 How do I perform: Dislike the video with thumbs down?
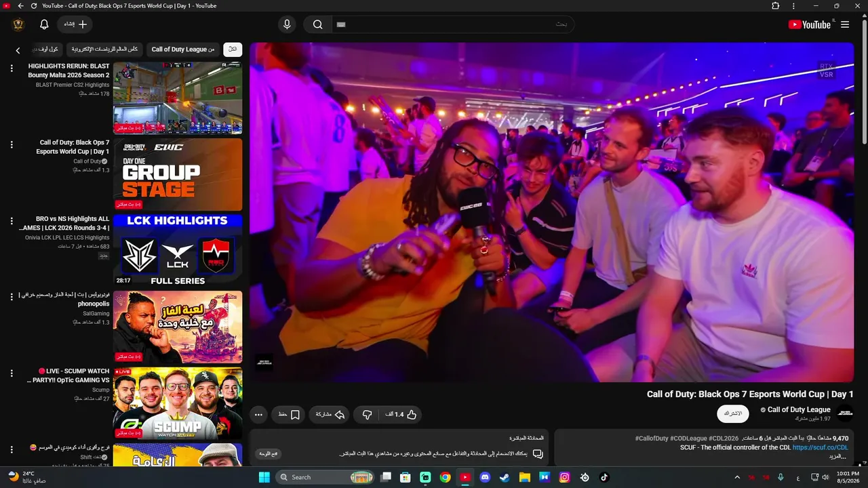click(x=367, y=414)
